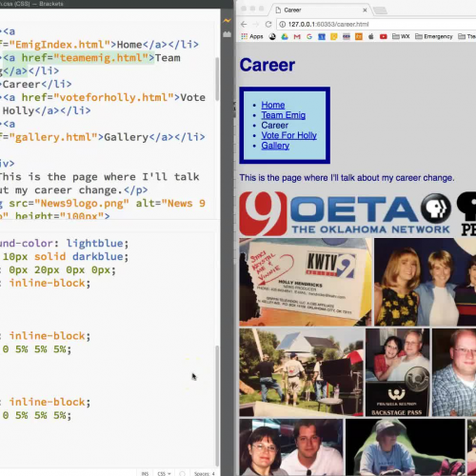Open the Emergency bookmarks folder

[434, 36]
